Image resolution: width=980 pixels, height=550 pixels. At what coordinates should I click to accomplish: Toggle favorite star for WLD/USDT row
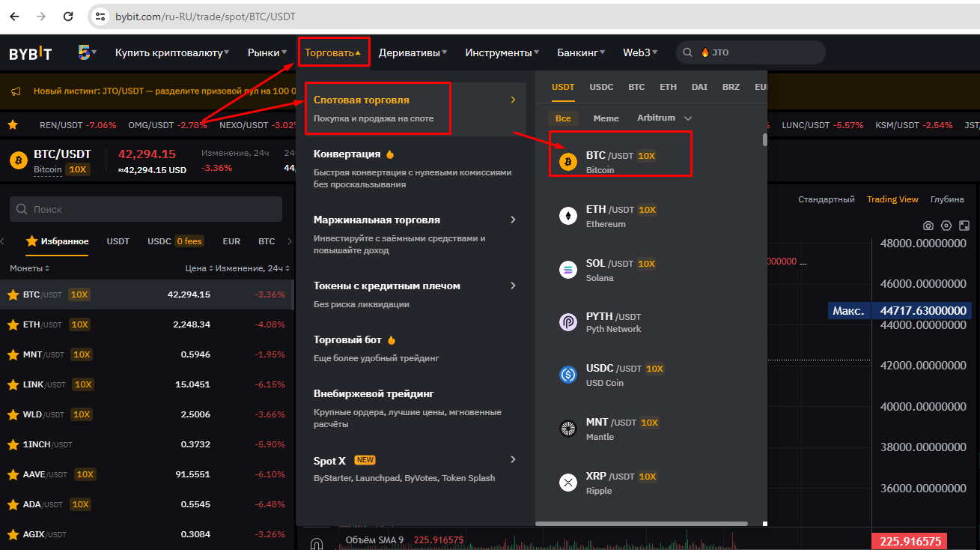pos(13,414)
